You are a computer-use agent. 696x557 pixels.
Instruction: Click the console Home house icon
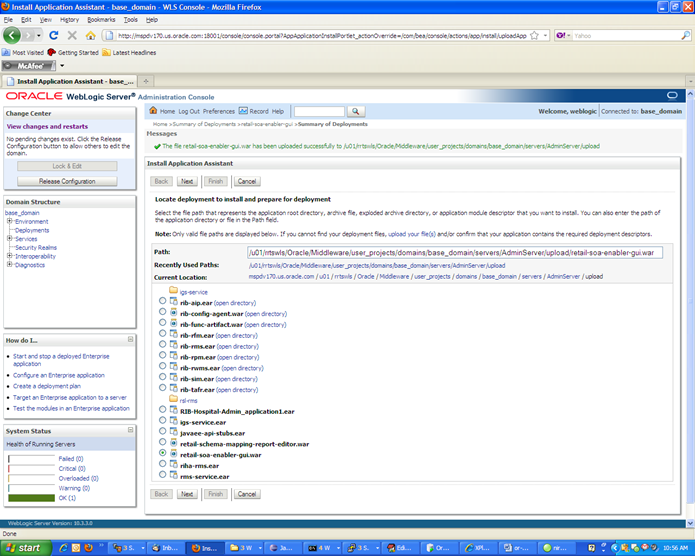(x=153, y=111)
